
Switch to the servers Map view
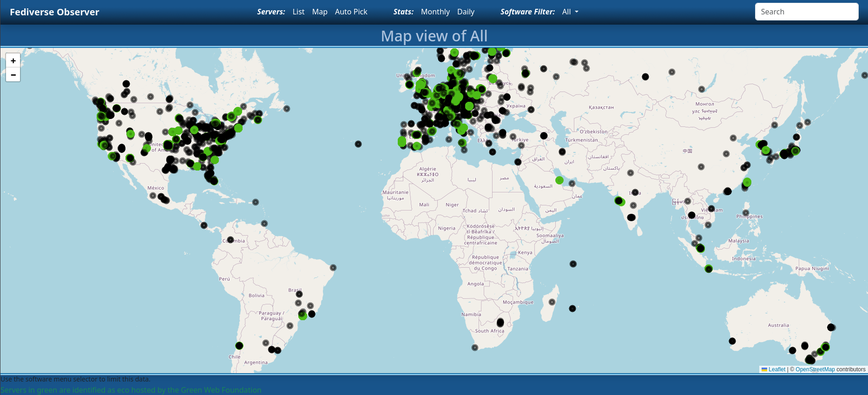click(320, 12)
